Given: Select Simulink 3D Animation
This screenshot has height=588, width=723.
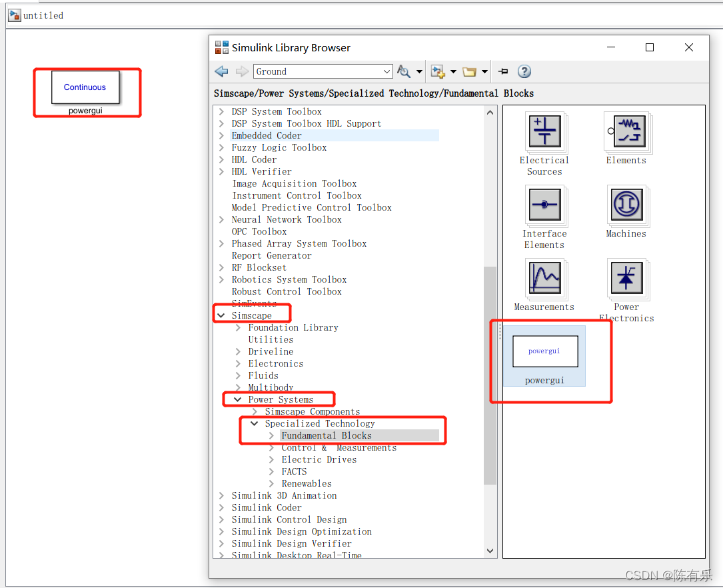Looking at the screenshot, I should pos(284,495).
